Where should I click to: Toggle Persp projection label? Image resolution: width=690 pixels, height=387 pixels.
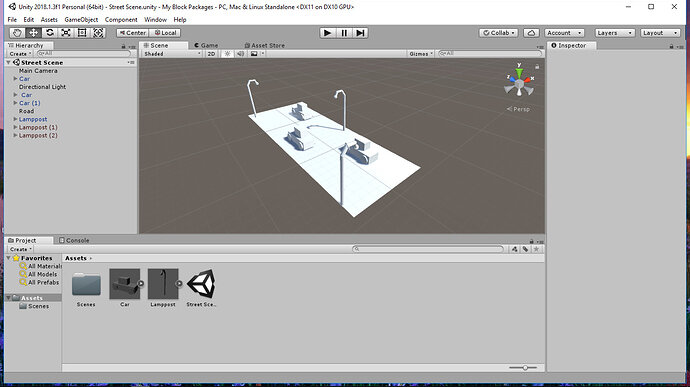[x=518, y=109]
